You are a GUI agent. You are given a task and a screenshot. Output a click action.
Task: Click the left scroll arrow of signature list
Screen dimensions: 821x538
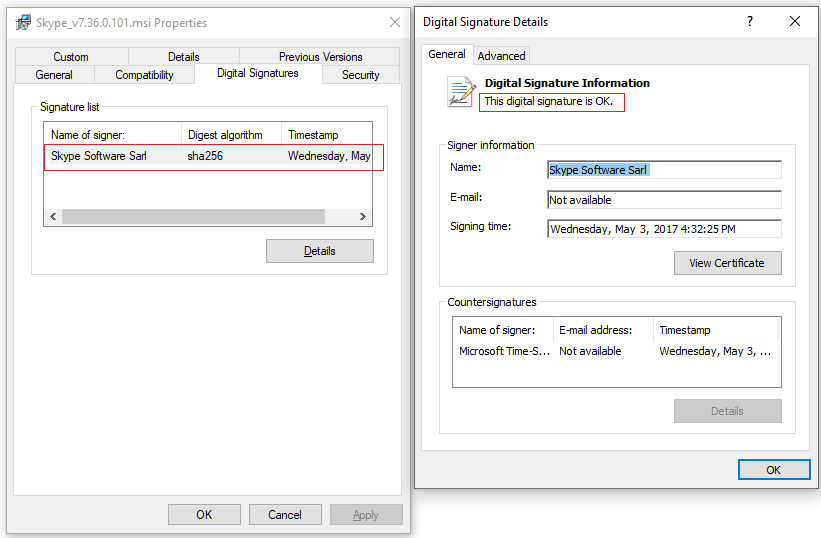pyautogui.click(x=53, y=217)
